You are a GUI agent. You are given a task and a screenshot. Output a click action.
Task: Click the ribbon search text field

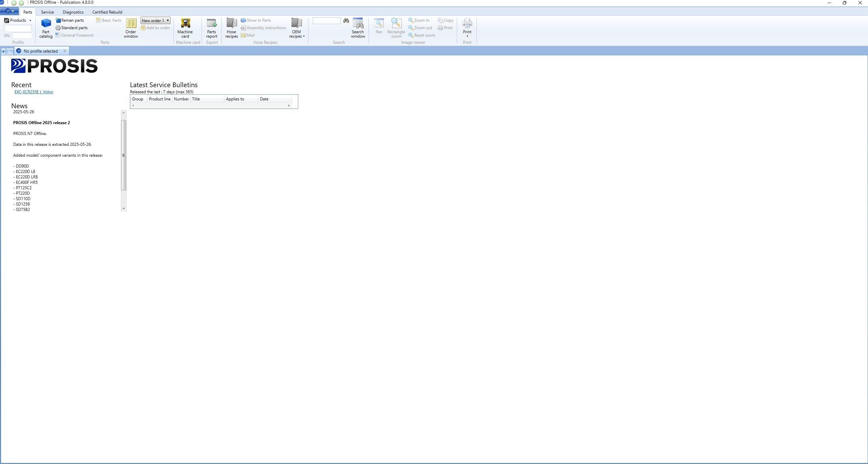(x=326, y=21)
